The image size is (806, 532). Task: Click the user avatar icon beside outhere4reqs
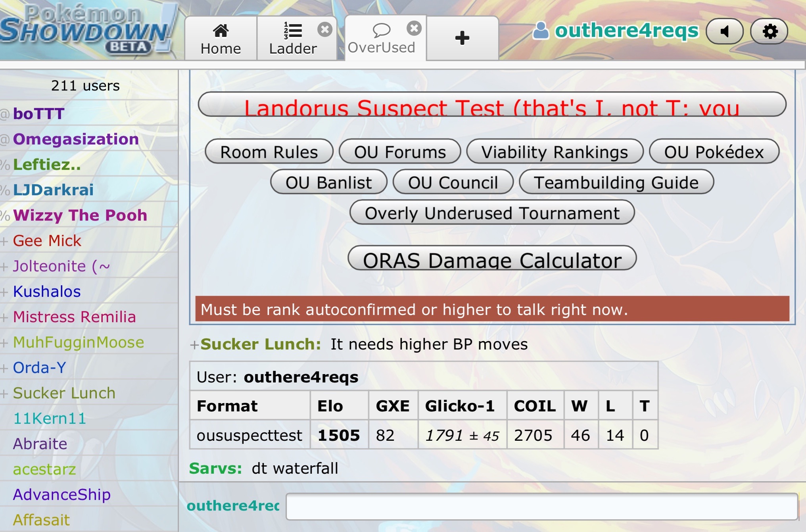click(x=540, y=31)
